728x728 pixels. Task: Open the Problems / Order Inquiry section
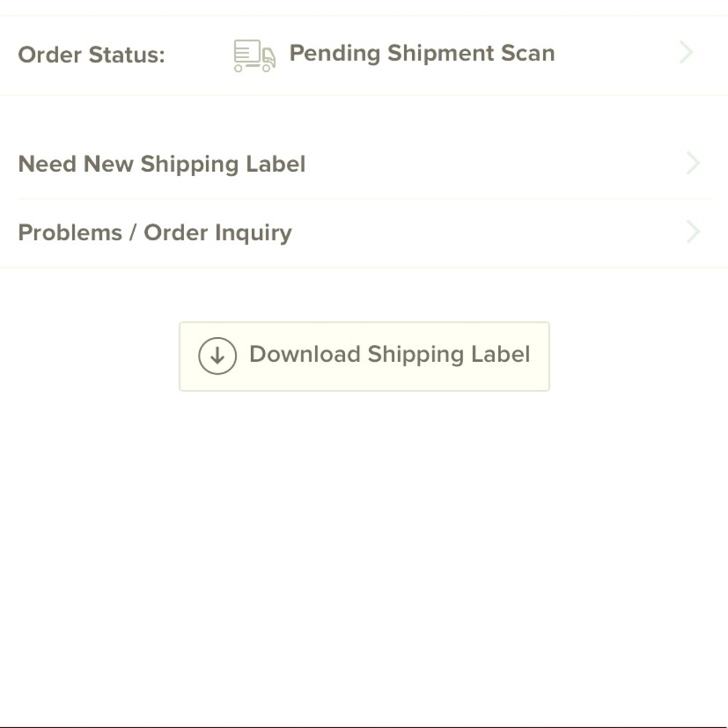click(x=154, y=232)
